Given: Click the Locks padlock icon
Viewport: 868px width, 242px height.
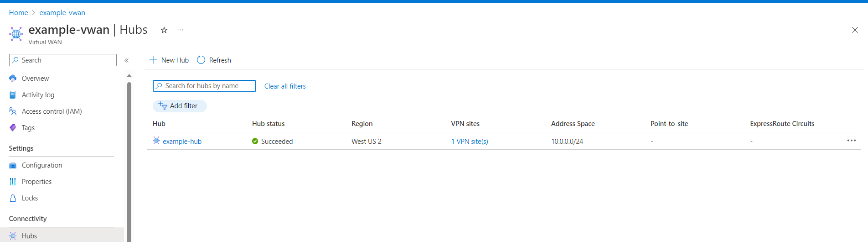Looking at the screenshot, I should [13, 198].
